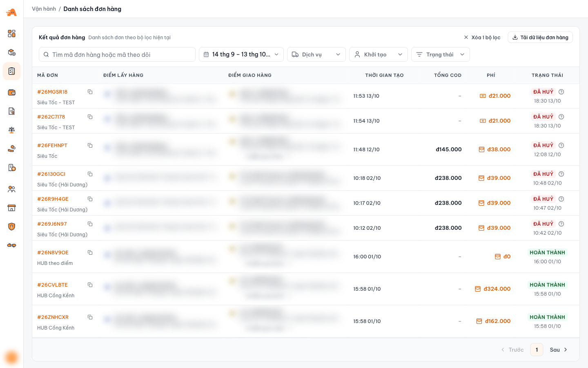The image size is (588, 368).
Task: Open the store sidebar icon
Action: (x=11, y=208)
